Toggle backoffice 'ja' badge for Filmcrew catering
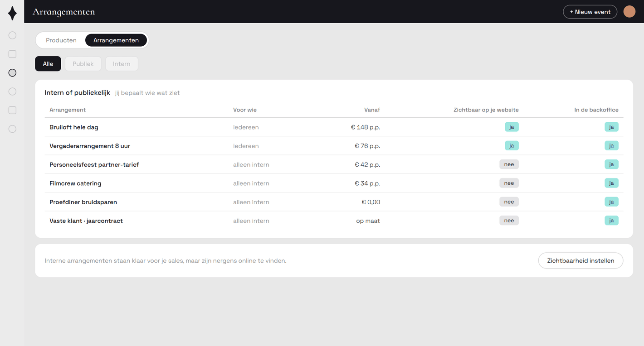The image size is (644, 346). pos(611,183)
